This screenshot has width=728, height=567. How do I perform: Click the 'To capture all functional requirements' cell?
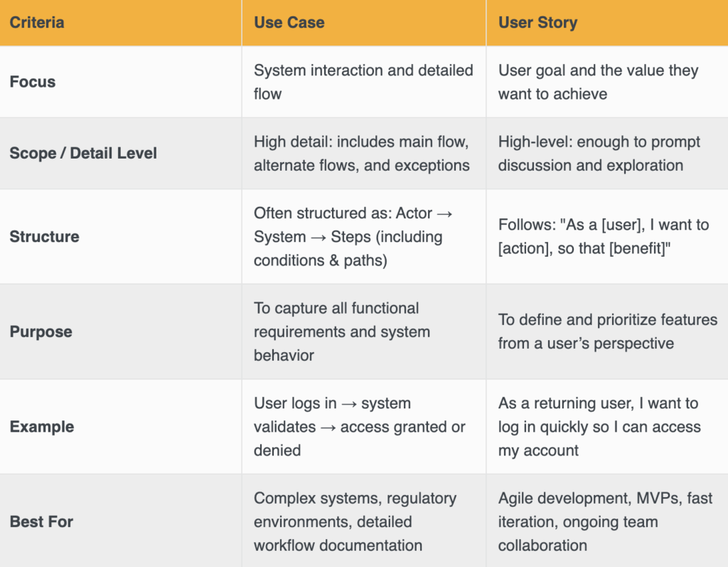[342, 332]
